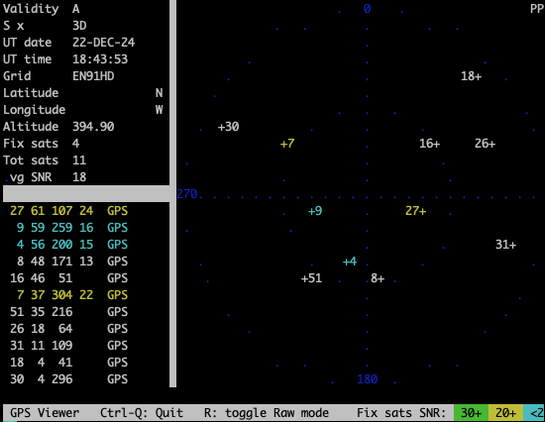
Task: Click cyan satellite marker +9
Action: 315,211
